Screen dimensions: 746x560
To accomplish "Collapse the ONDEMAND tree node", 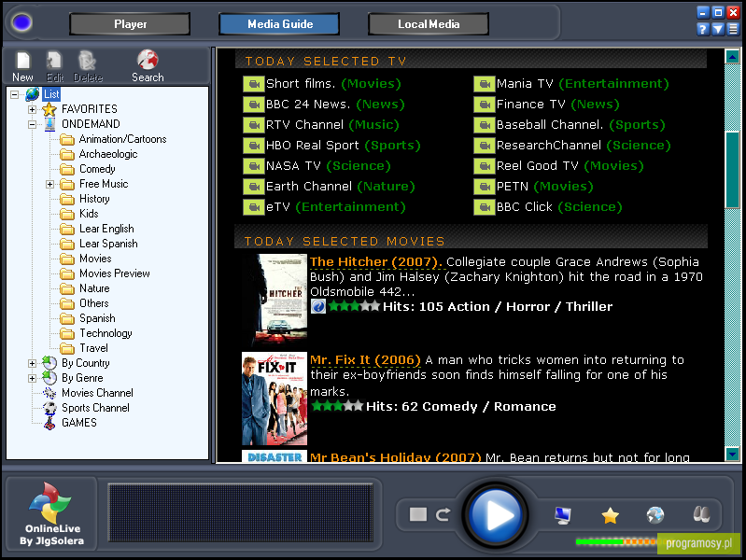I will [32, 125].
